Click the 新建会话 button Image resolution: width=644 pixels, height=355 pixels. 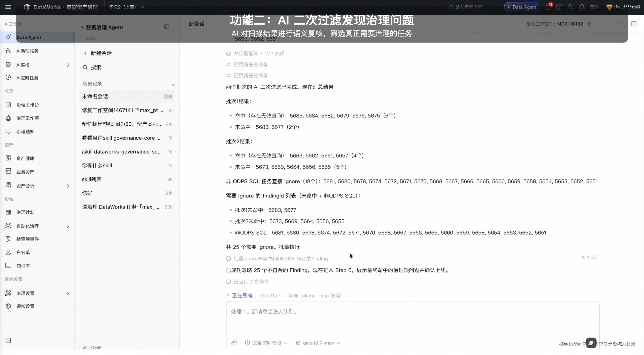[x=98, y=53]
